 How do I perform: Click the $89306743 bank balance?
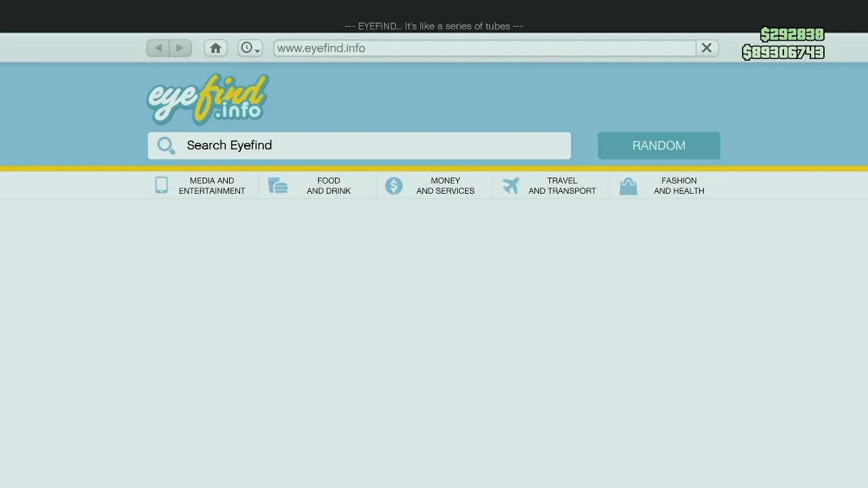[783, 52]
